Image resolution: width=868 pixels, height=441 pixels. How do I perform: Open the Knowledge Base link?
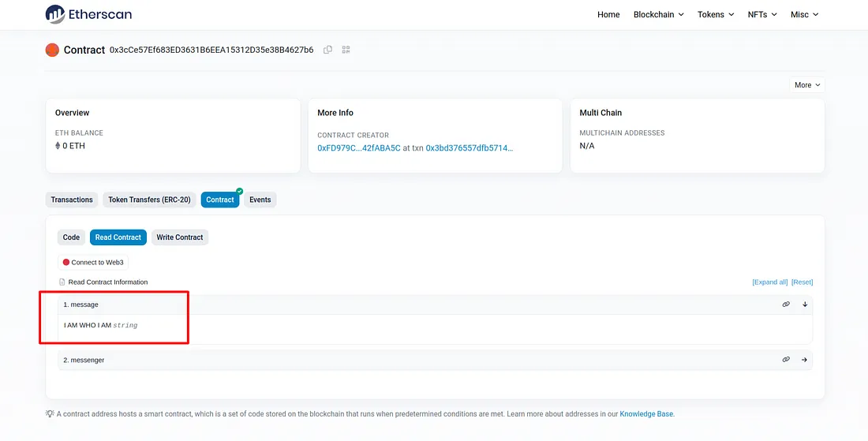click(x=646, y=414)
